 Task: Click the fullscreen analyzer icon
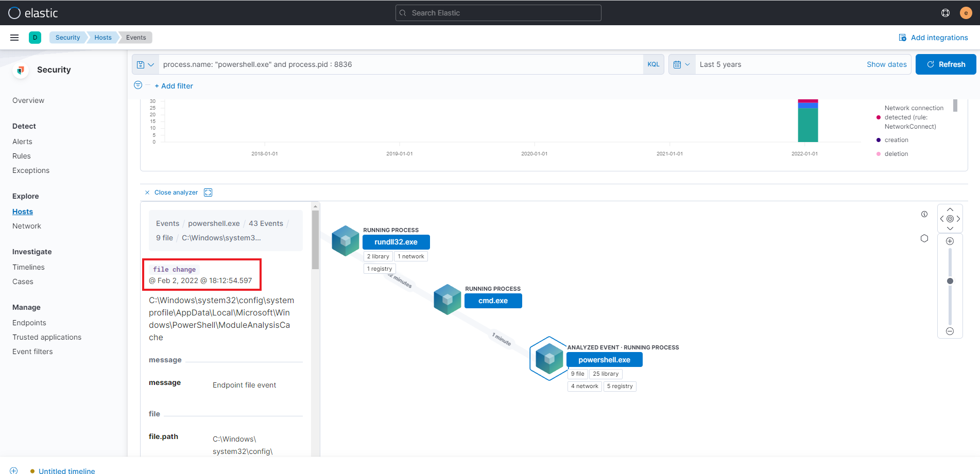point(208,192)
